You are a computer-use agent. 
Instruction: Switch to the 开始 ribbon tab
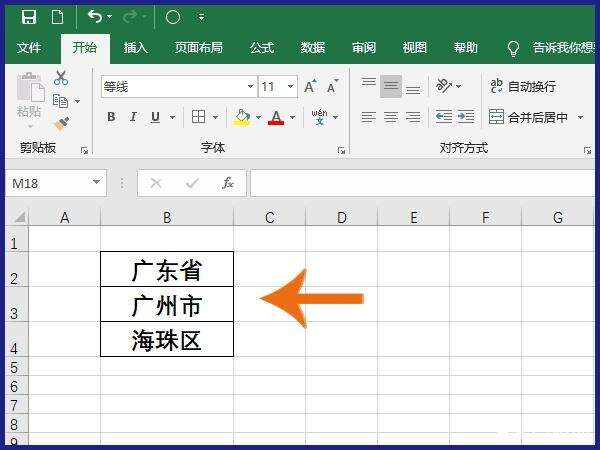tap(85, 48)
